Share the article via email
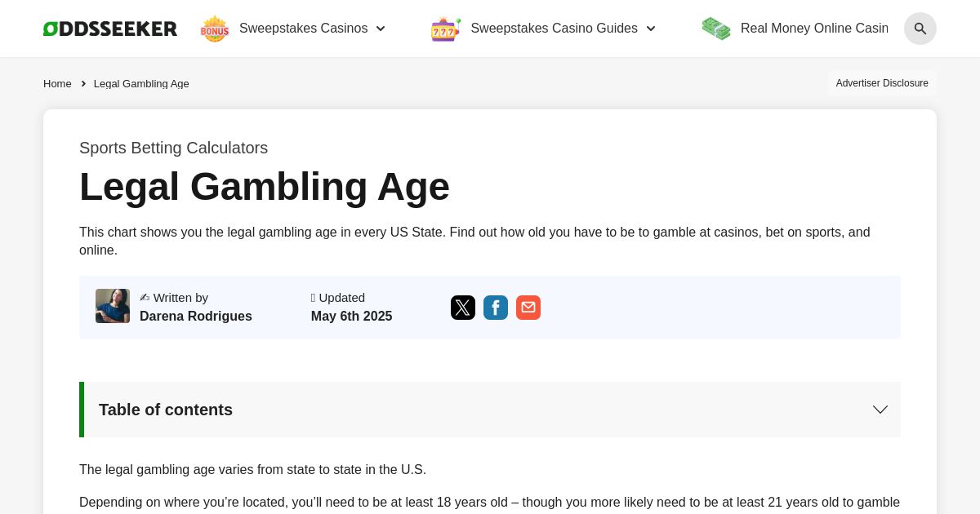 tap(528, 308)
